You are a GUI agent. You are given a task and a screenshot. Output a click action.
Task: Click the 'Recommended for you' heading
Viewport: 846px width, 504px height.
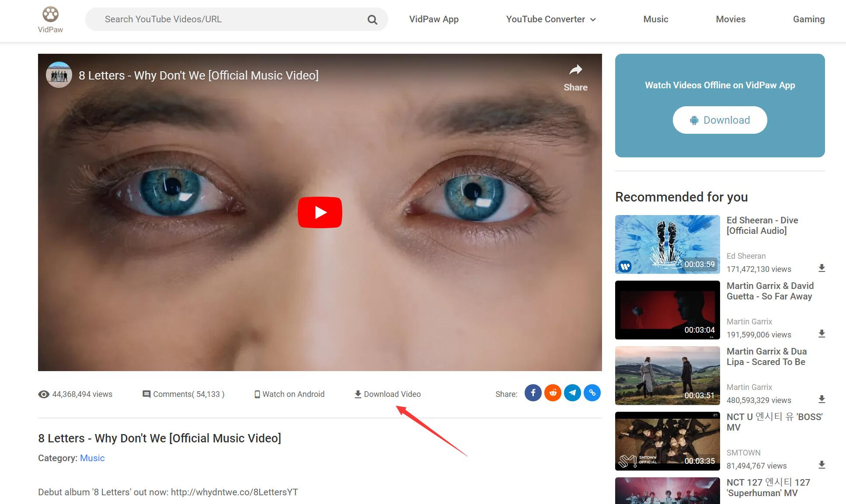681,197
